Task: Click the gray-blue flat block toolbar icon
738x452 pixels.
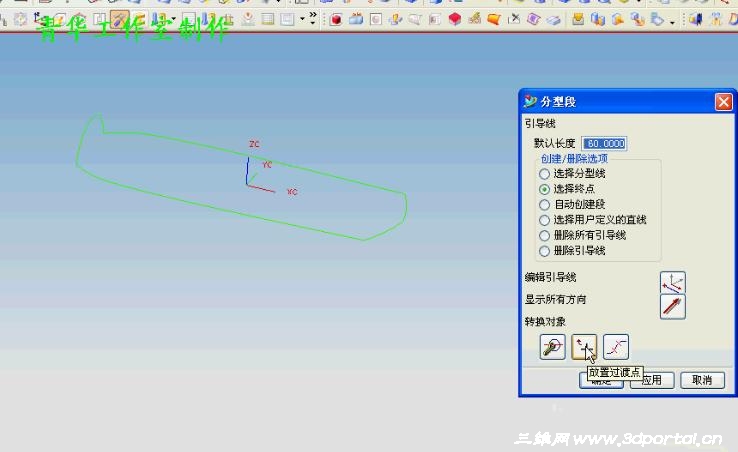Action: [x=554, y=20]
